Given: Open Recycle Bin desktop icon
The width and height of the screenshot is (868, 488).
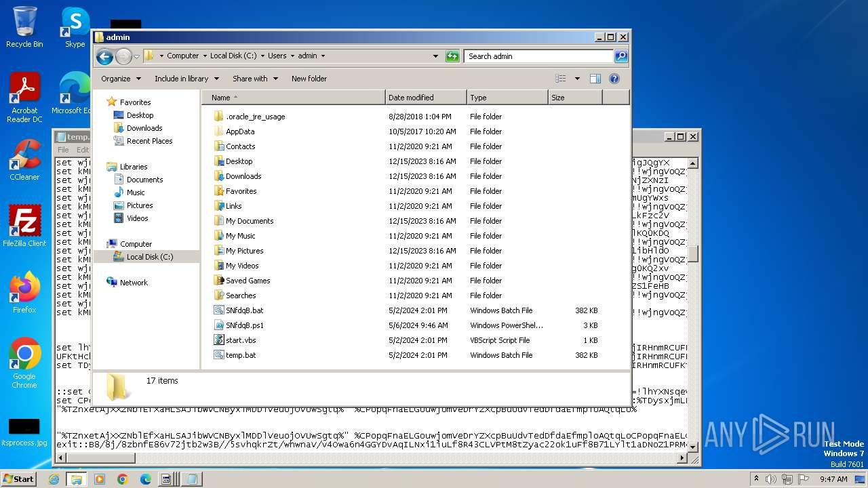Looking at the screenshot, I should coord(24,27).
